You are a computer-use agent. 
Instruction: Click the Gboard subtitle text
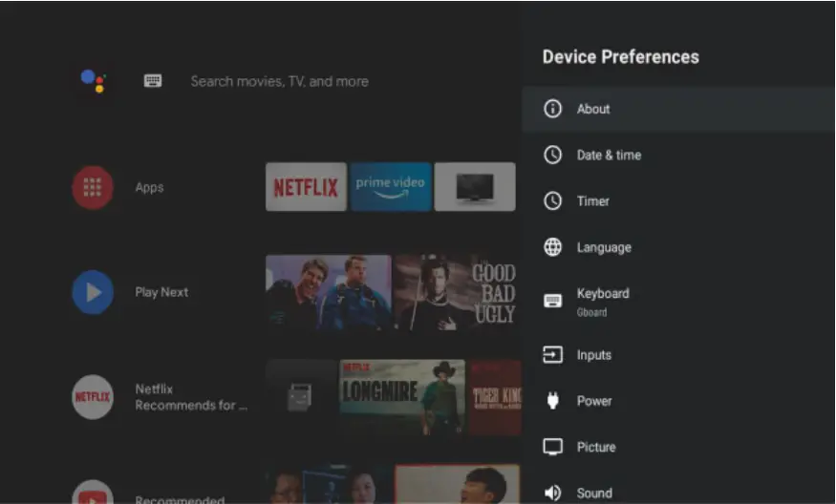[x=591, y=313]
